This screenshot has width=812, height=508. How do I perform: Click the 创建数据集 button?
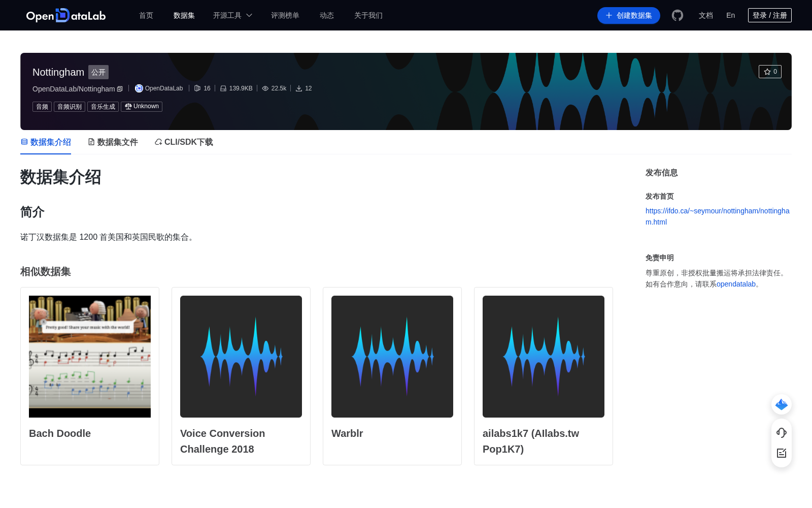coord(629,16)
